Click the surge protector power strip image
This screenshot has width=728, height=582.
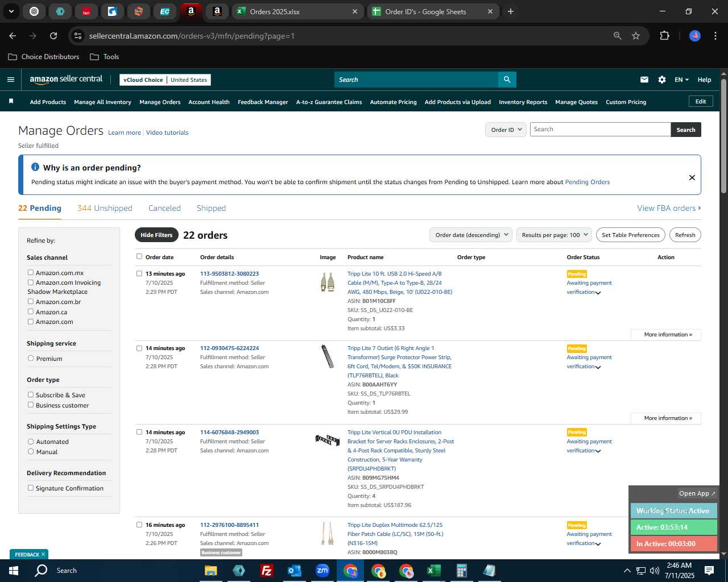(x=328, y=356)
